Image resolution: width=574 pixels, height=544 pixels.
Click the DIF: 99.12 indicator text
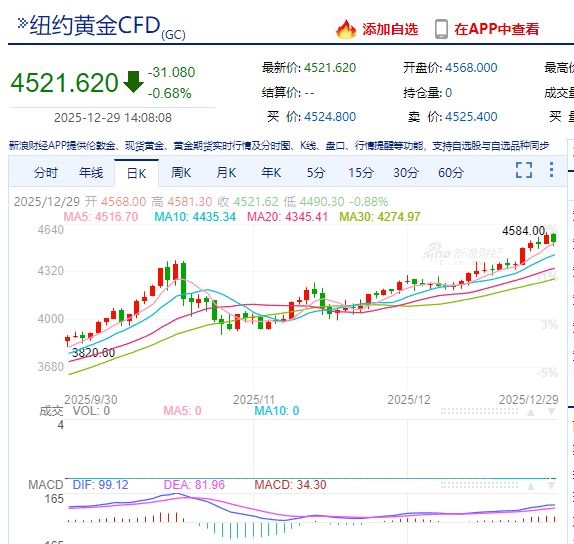pyautogui.click(x=100, y=485)
